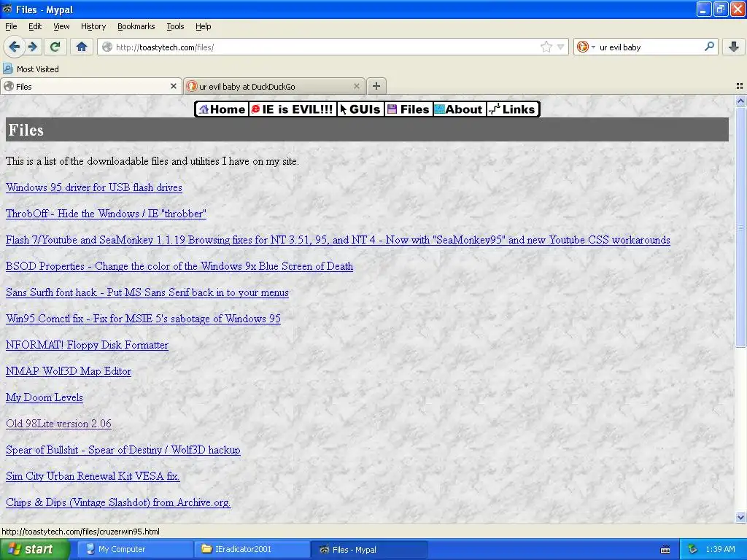Open the Home page toolbar icon
This screenshot has height=560, width=747.
click(82, 47)
